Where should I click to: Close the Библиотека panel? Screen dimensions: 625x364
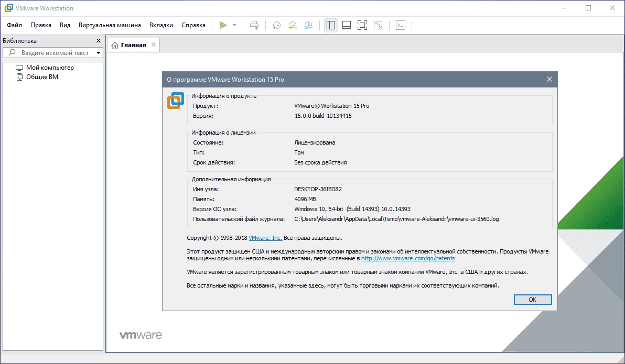pyautogui.click(x=99, y=41)
